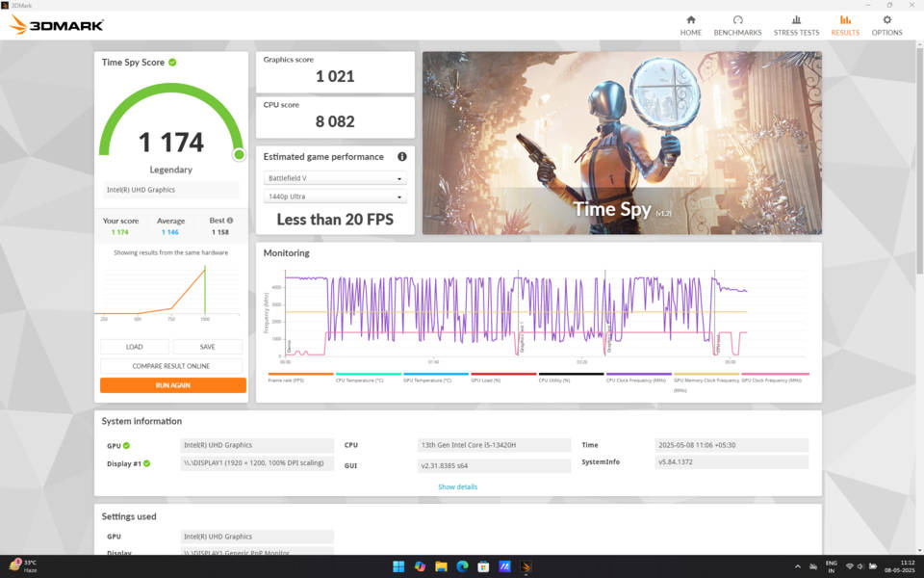Click the Best score value 1 158

tap(219, 232)
